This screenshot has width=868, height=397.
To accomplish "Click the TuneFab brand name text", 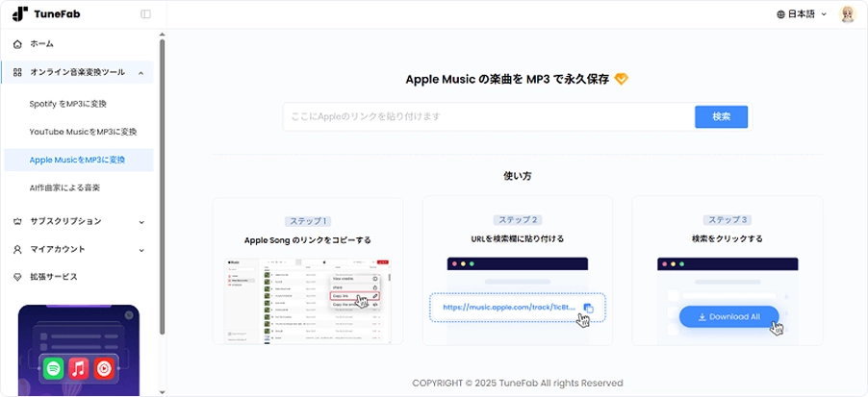I will (57, 14).
